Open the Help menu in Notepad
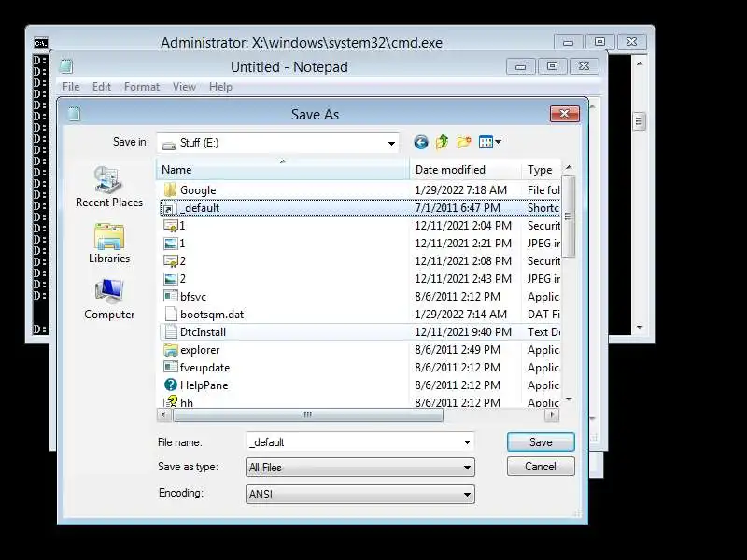This screenshot has width=747, height=560. [220, 87]
